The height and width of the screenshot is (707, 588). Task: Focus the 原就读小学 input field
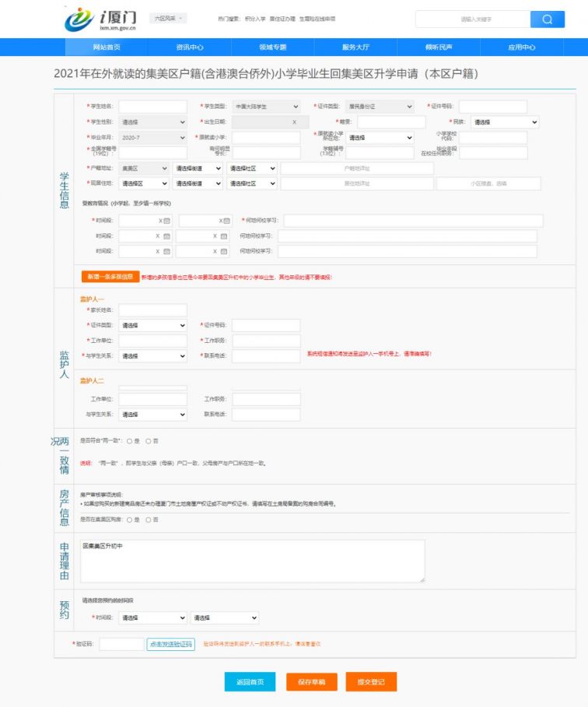click(267, 138)
